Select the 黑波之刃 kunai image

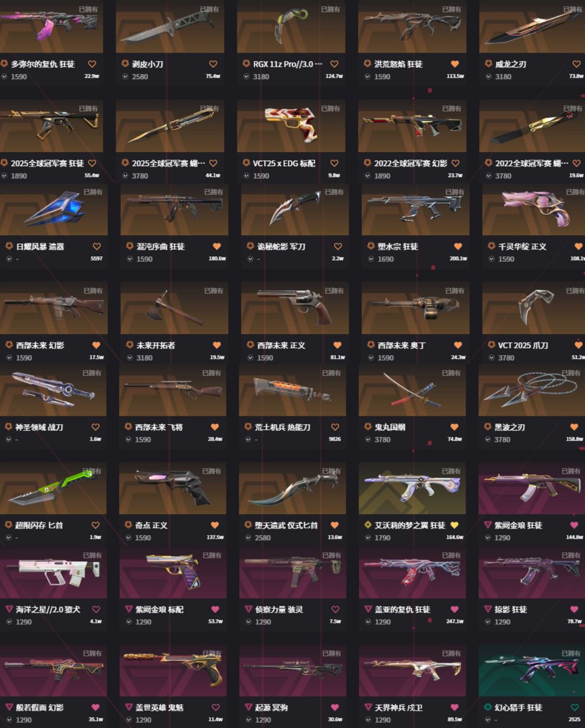click(x=531, y=391)
